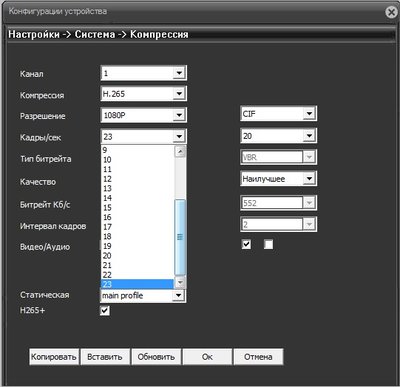The width and height of the screenshot is (400, 387).
Task: Enable the unchecked substream audio checkbox
Action: [x=268, y=244]
